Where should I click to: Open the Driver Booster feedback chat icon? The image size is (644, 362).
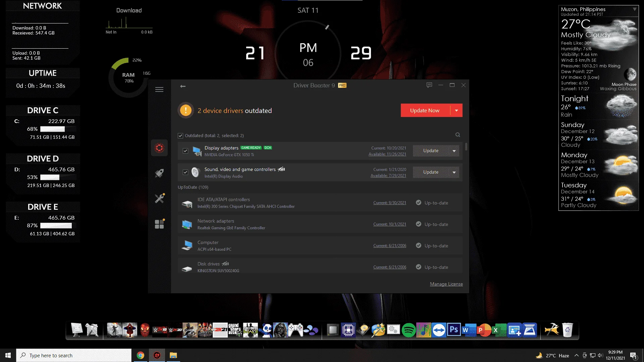[429, 85]
